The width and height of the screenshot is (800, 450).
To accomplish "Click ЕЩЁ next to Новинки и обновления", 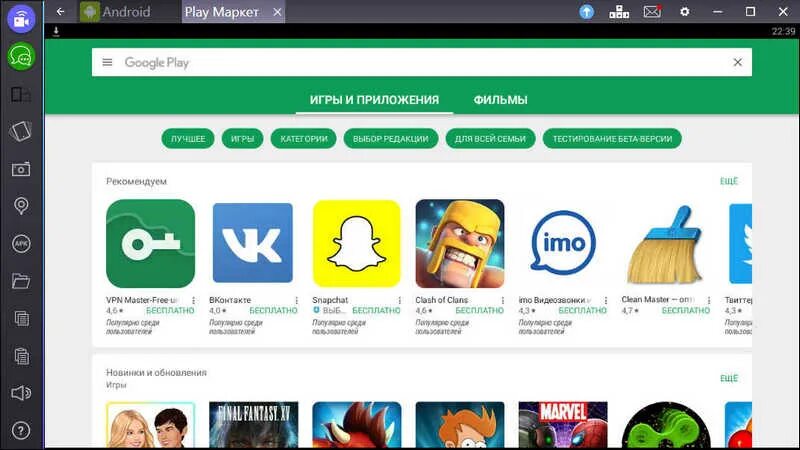I will 729,378.
